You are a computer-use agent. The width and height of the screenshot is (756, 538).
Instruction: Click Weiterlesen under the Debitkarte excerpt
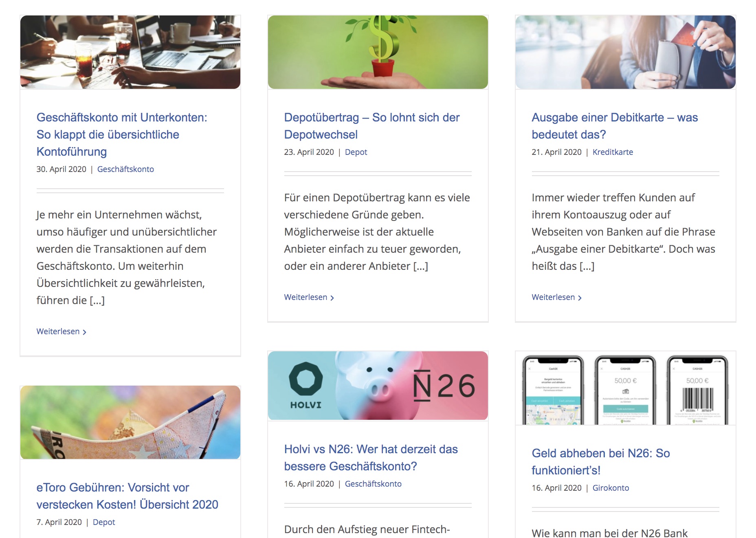click(x=557, y=297)
